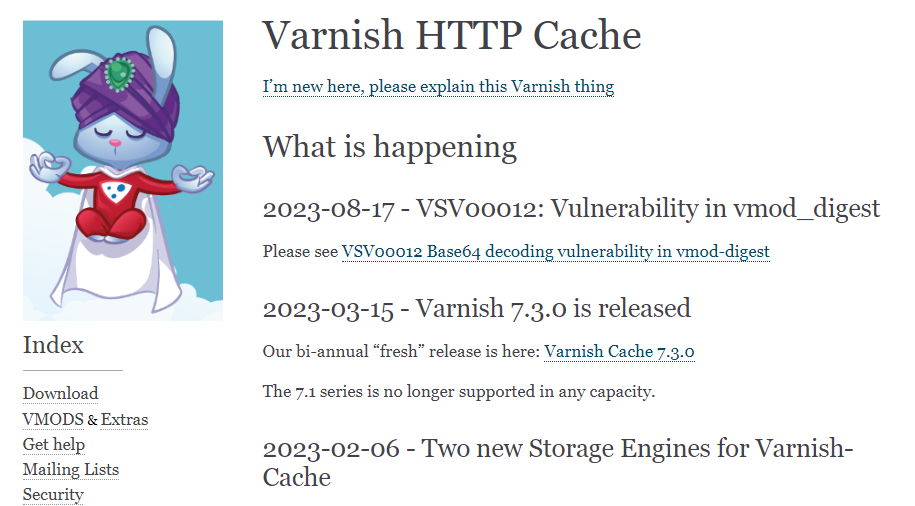This screenshot has height=506, width=915.
Task: Click the Index sidebar heading
Action: point(53,345)
